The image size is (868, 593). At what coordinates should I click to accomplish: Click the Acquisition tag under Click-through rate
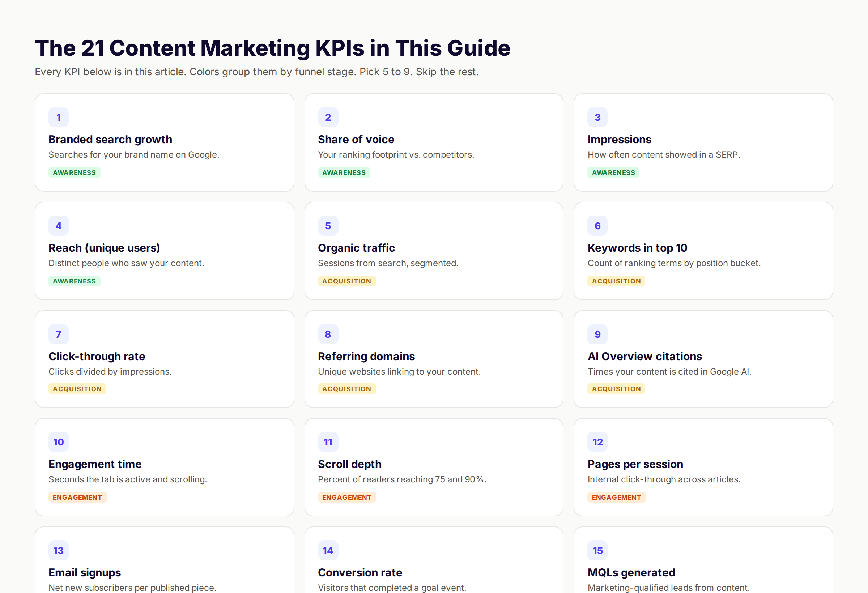tap(77, 389)
